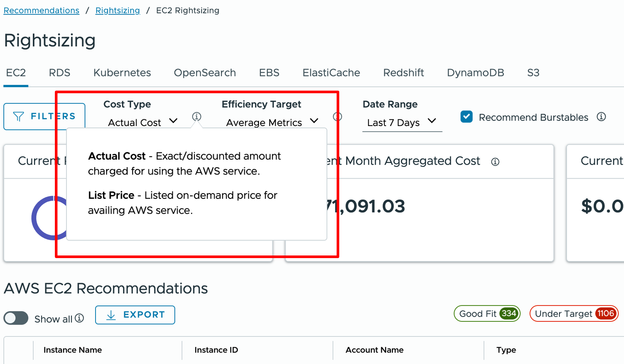Click the Under Target 1106 badge
Viewport: 624px width, 364px height.
[x=574, y=313]
